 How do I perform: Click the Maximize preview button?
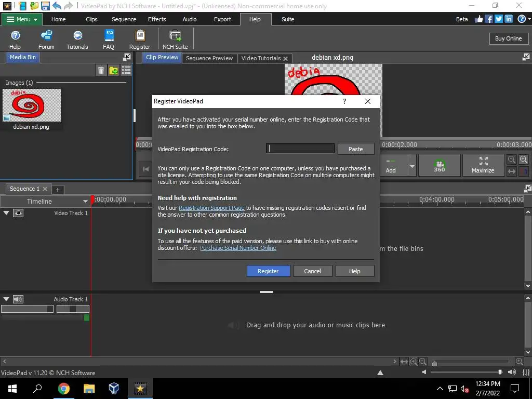tap(483, 165)
